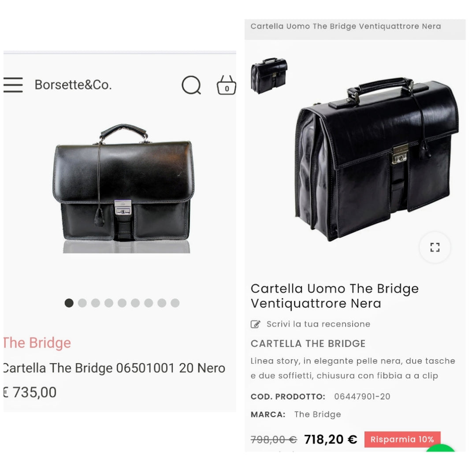The image size is (476, 476).
Task: Open The Bridge brand link
Action: pos(37,343)
